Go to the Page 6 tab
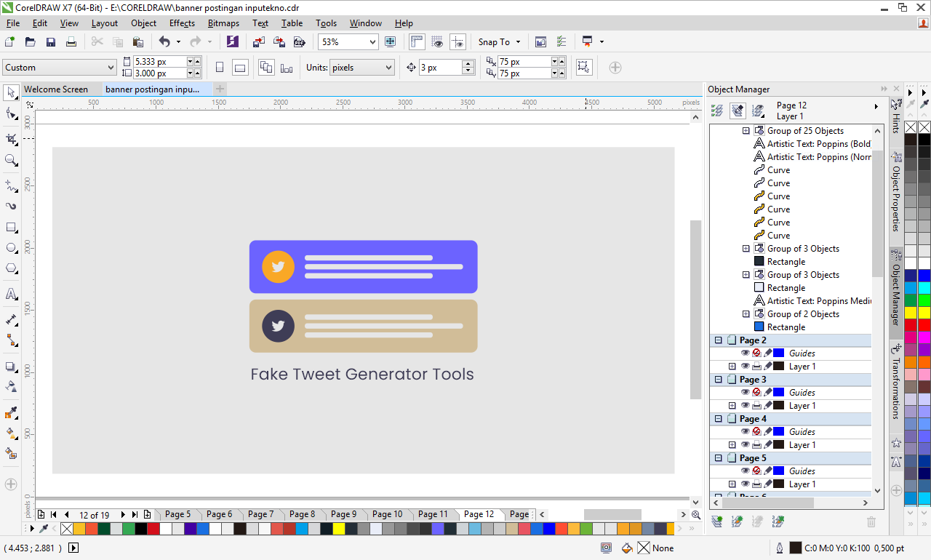This screenshot has height=560, width=931. click(220, 514)
